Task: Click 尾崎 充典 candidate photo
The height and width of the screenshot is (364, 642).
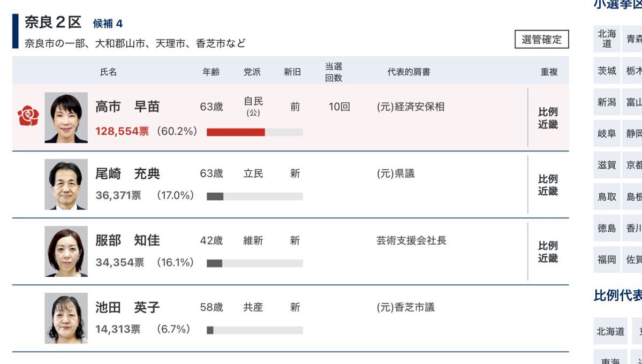Action: pos(66,185)
